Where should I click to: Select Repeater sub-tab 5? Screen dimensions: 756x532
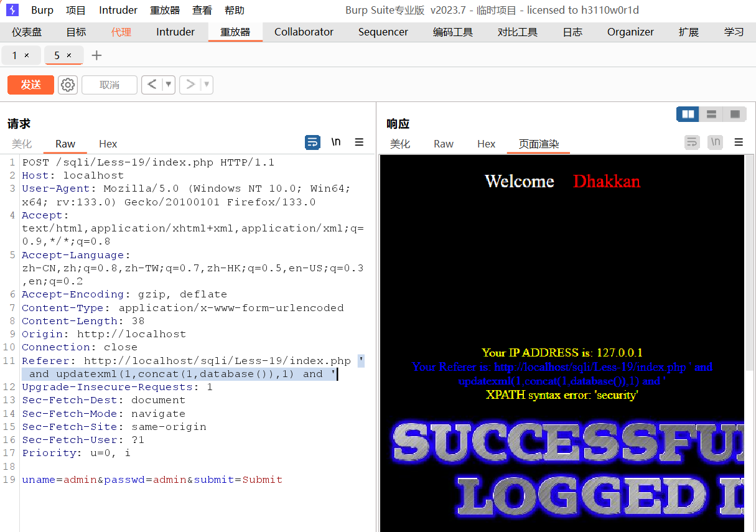click(x=57, y=55)
